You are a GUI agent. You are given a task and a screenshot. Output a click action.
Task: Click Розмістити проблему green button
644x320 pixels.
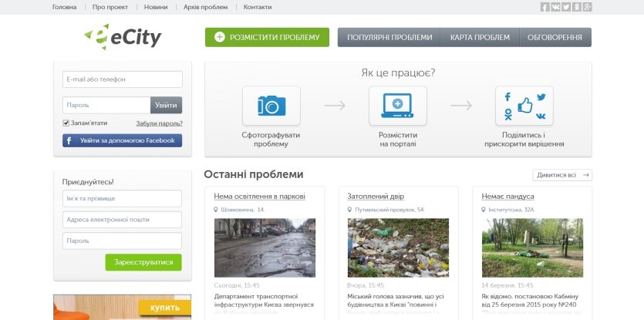pos(267,37)
